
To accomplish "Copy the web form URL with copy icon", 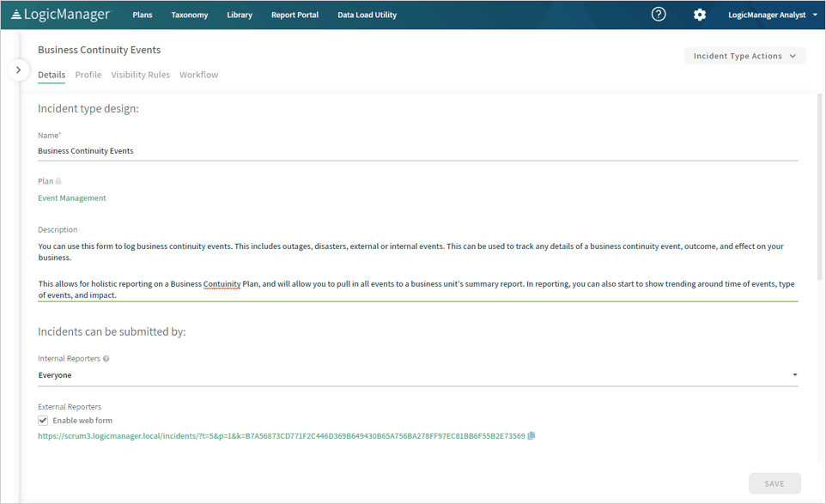I will (x=531, y=435).
